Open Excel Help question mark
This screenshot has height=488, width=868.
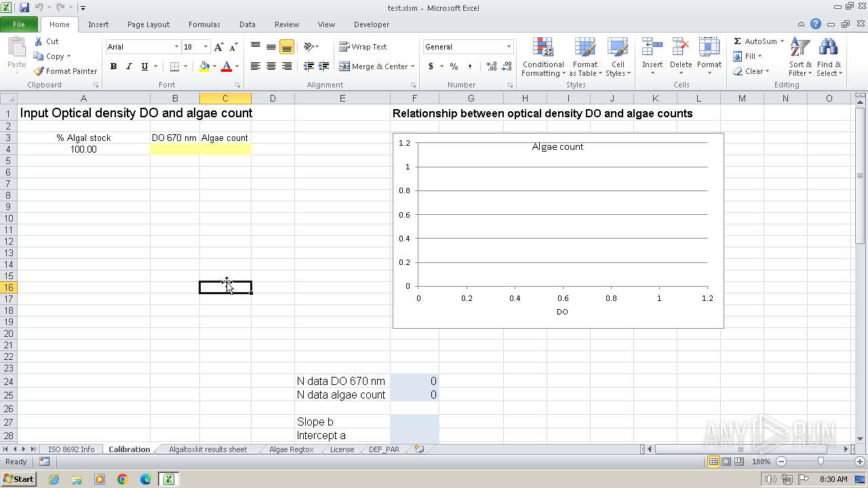[x=816, y=24]
